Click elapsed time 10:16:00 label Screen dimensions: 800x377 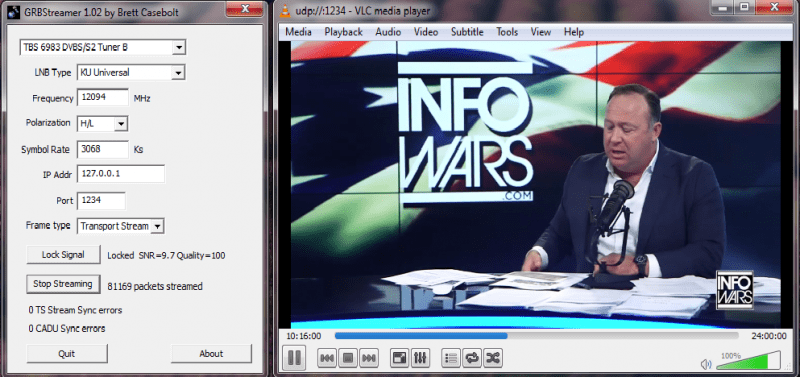coord(303,336)
